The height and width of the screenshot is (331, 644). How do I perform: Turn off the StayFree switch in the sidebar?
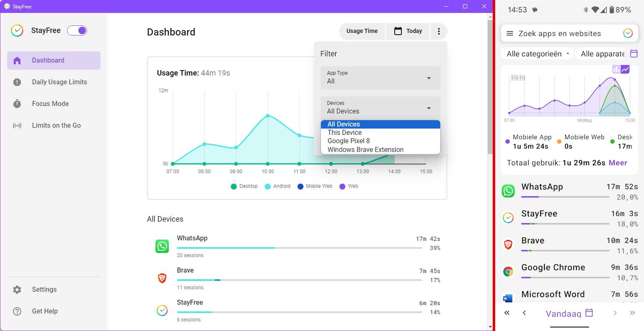(x=77, y=30)
